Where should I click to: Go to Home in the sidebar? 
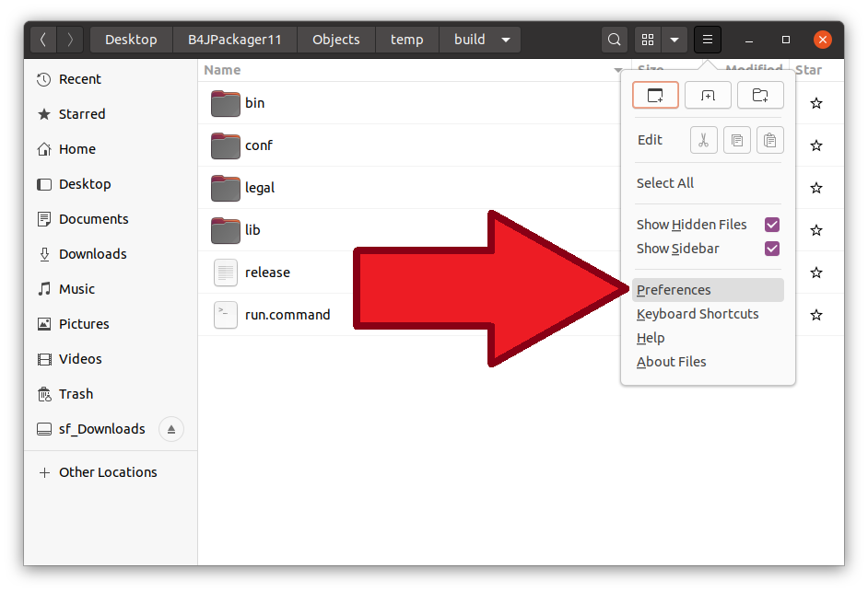click(x=111, y=149)
